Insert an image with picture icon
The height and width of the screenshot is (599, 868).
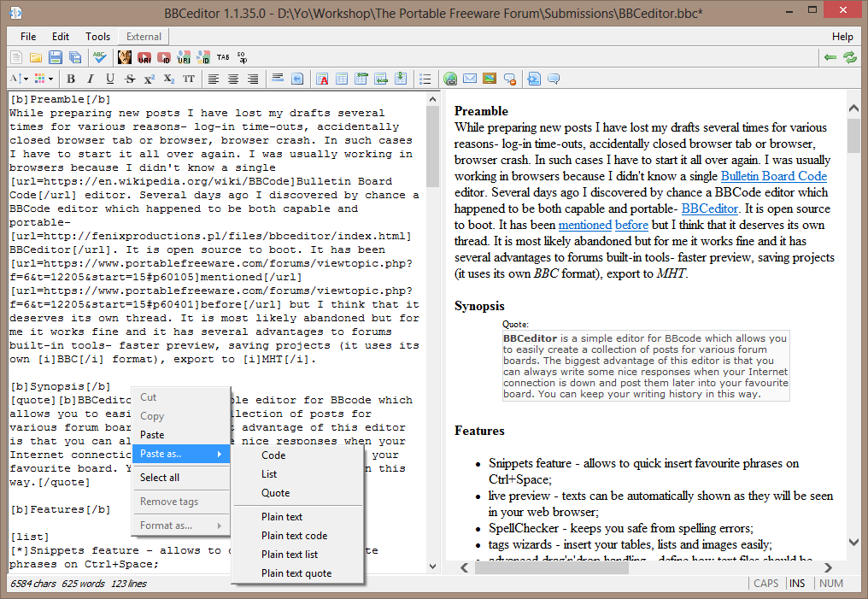(490, 79)
